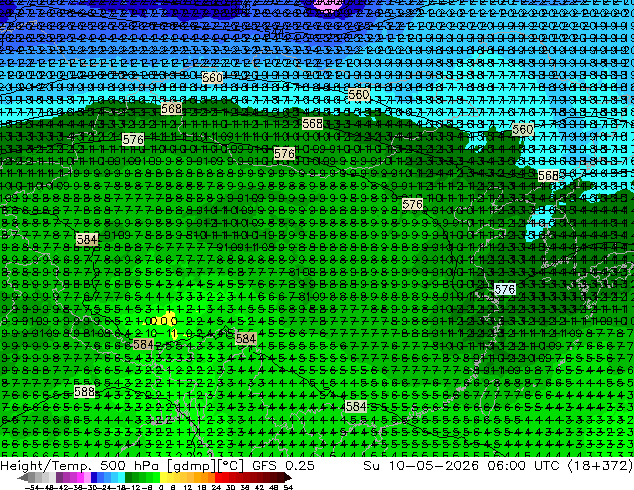Click the '(18+372)' forecast hour text
This screenshot has height=490, width=634.
point(601,466)
